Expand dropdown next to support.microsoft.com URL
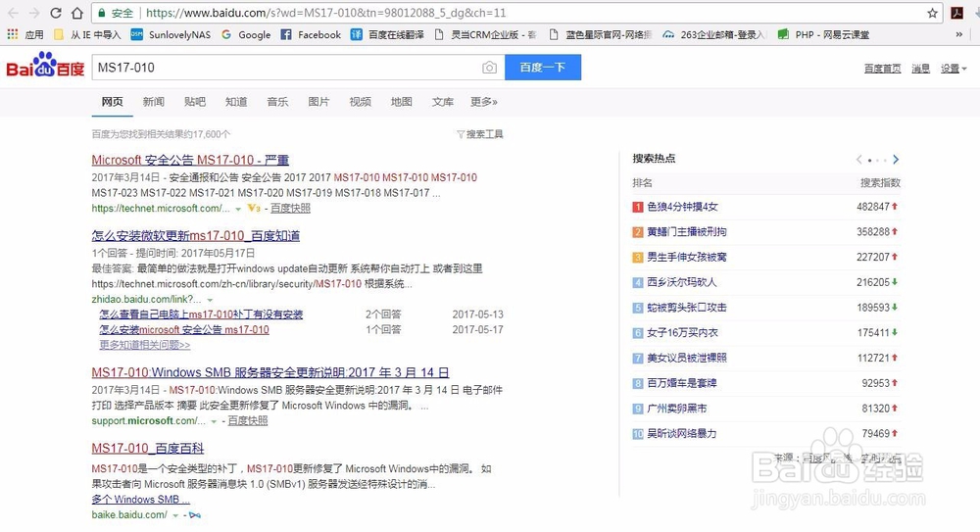 point(214,422)
